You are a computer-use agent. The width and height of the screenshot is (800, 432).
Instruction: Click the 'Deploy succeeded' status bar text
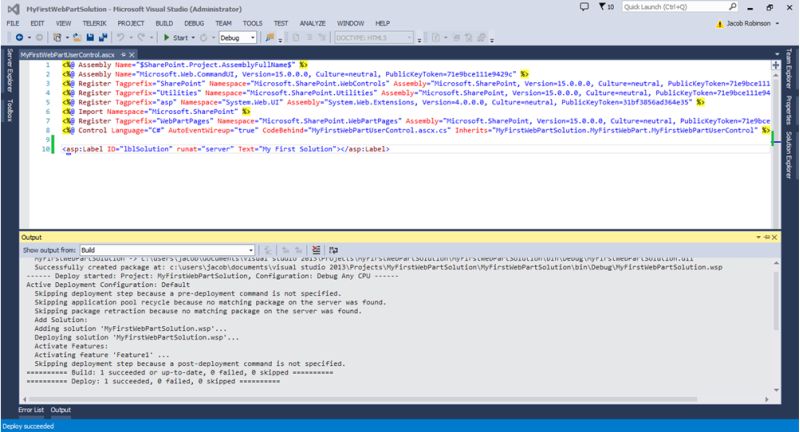(28, 426)
